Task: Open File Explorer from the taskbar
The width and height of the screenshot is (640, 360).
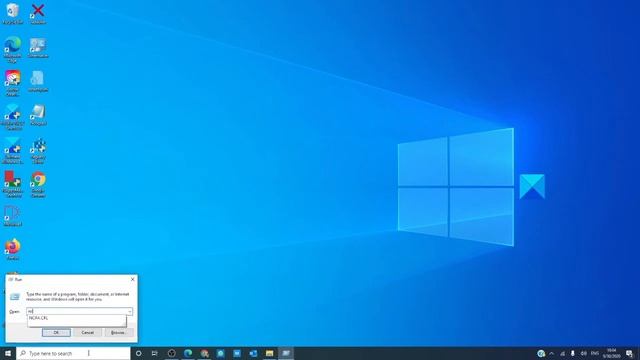Action: tap(269, 353)
